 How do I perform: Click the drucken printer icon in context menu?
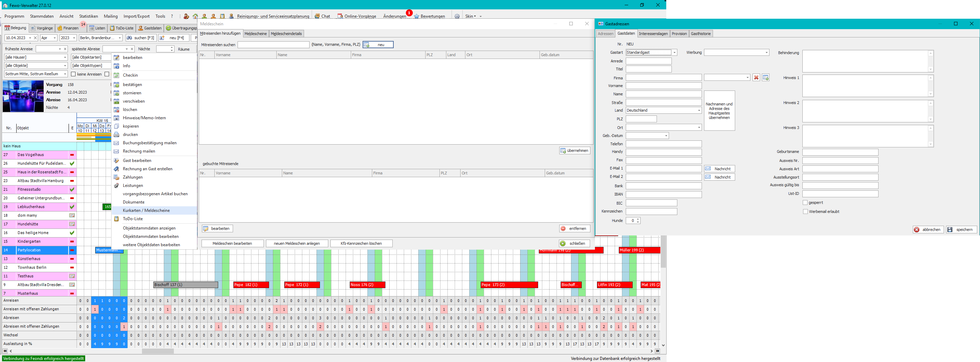pyautogui.click(x=116, y=135)
